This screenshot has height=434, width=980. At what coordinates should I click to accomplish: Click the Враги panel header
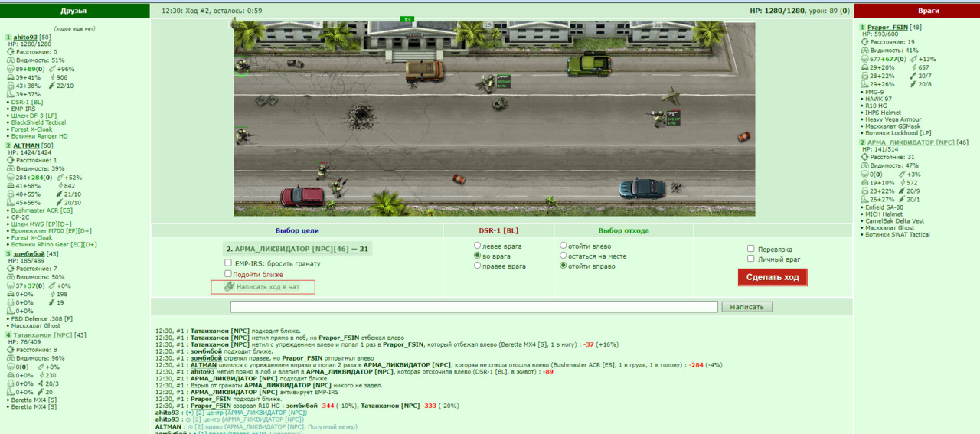(x=916, y=11)
